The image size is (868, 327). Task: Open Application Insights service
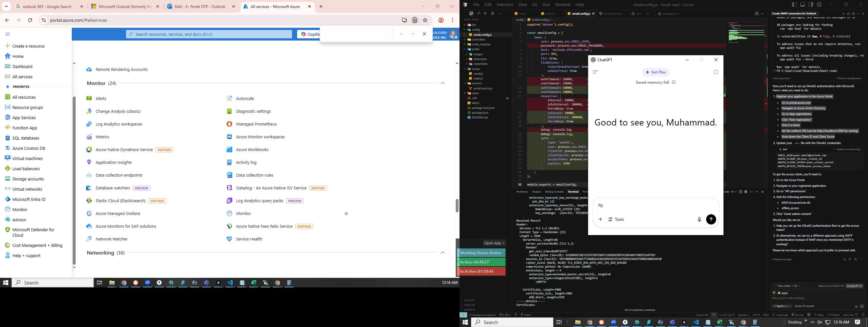point(114,163)
